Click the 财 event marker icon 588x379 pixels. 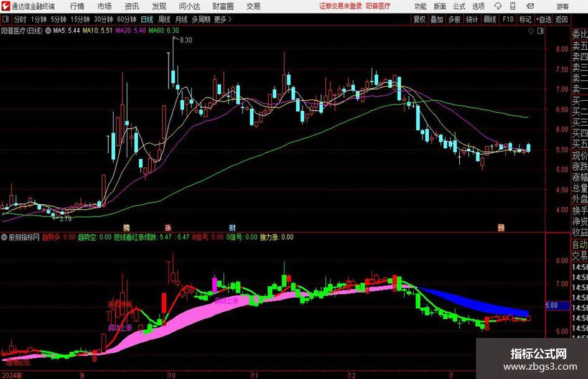[x=233, y=227]
